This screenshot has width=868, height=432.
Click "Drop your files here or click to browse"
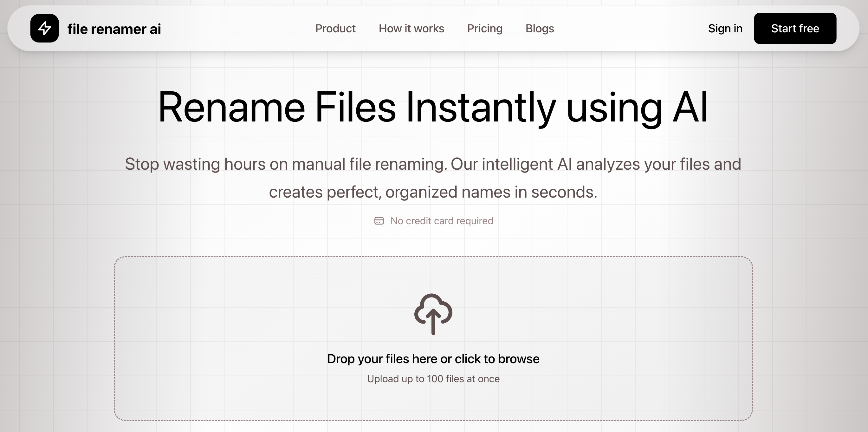point(433,359)
